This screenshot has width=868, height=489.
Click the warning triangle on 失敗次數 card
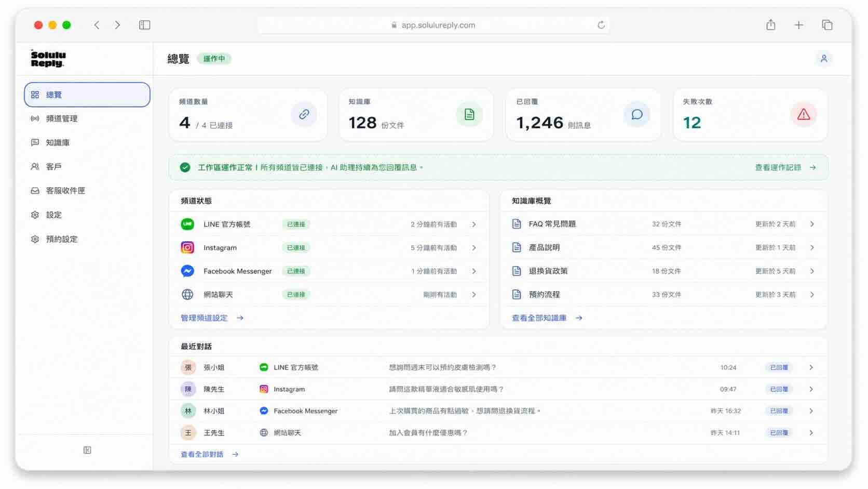(x=804, y=114)
